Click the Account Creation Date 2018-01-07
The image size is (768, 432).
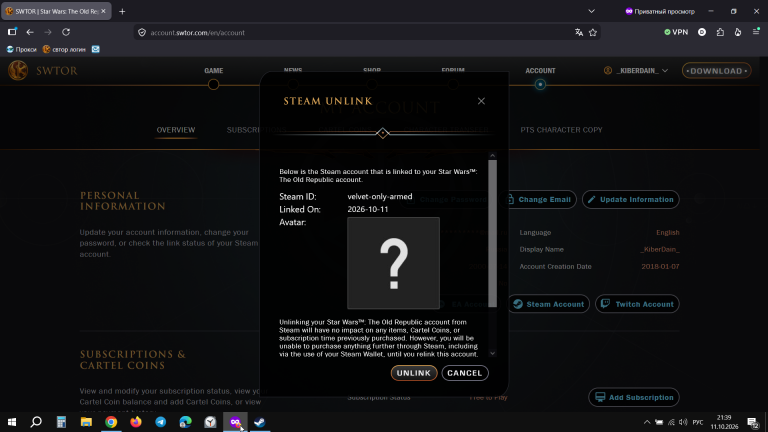pos(660,266)
